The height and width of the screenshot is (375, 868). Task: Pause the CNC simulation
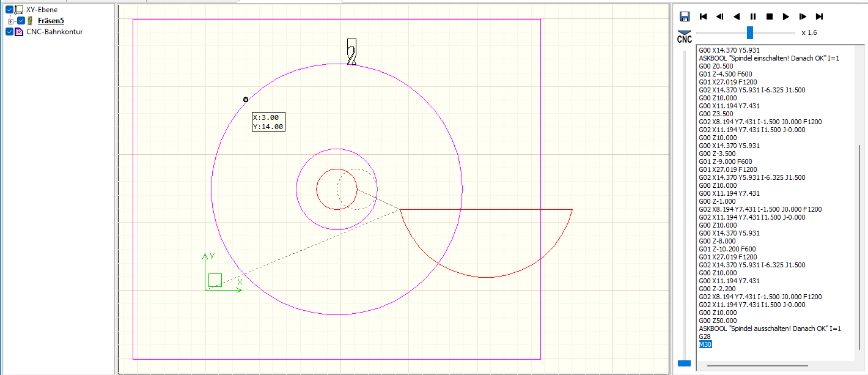click(753, 17)
